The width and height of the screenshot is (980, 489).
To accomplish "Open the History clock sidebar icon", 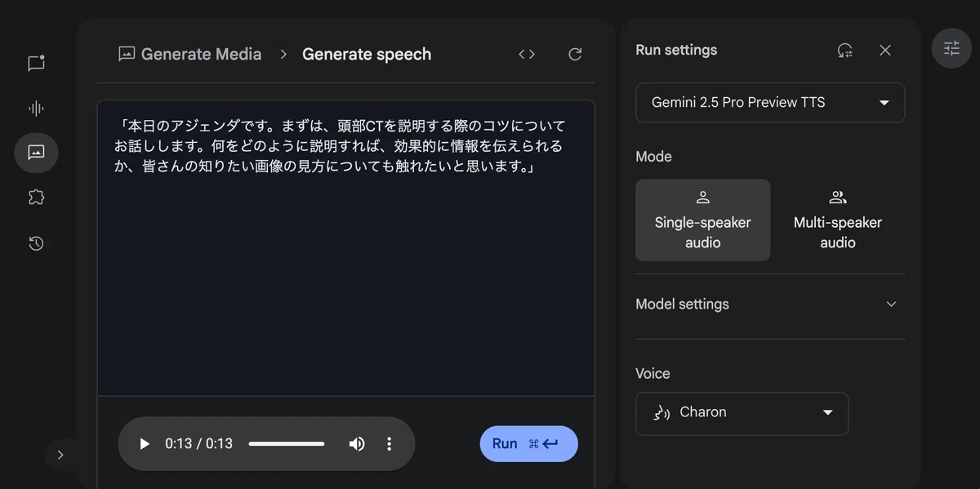I will point(36,243).
